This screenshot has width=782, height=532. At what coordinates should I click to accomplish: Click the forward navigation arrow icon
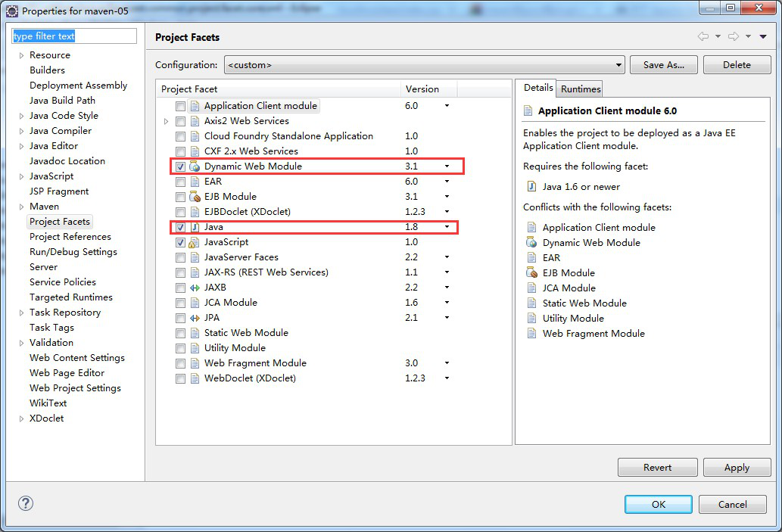[x=734, y=36]
